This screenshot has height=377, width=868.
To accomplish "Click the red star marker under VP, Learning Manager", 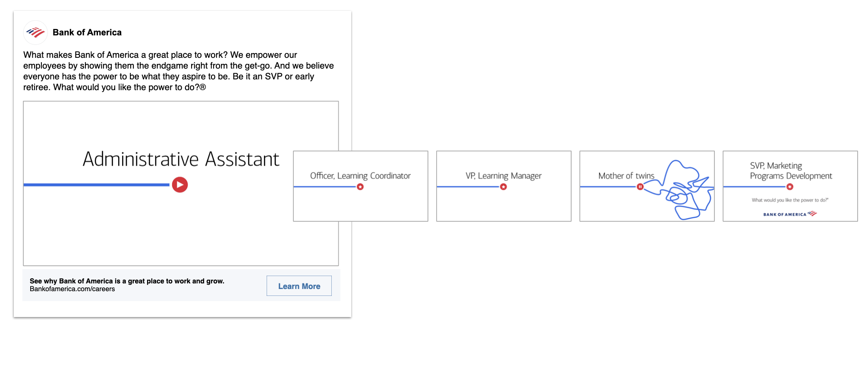I will click(503, 187).
